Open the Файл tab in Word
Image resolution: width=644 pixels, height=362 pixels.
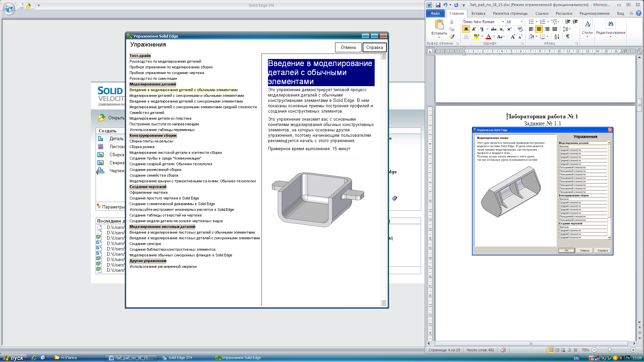(435, 13)
